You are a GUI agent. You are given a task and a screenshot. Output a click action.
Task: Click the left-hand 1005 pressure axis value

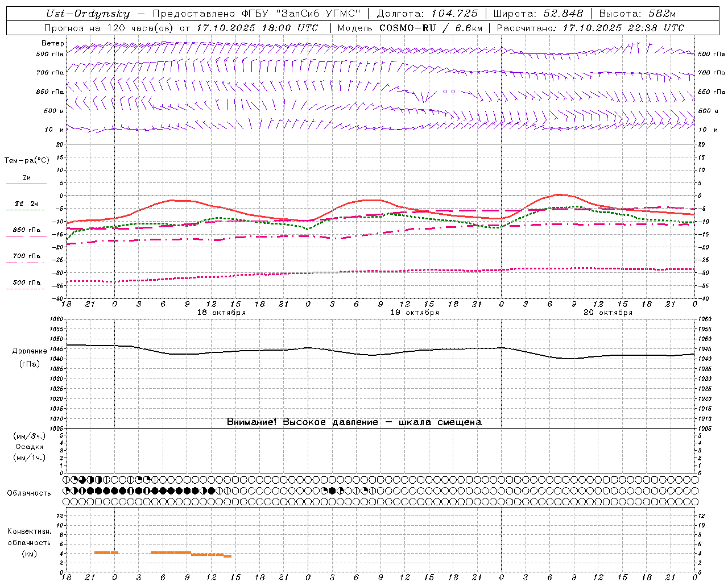point(57,429)
